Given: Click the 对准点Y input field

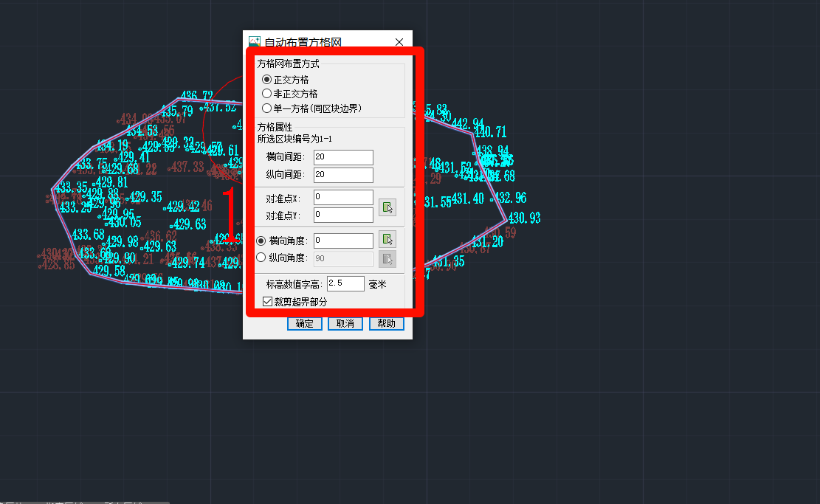Looking at the screenshot, I should point(343,215).
